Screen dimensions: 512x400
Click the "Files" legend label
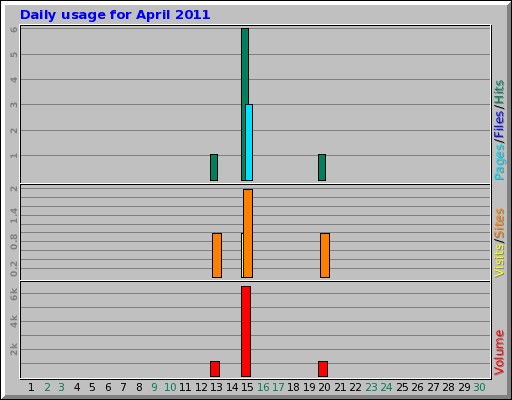coord(499,124)
